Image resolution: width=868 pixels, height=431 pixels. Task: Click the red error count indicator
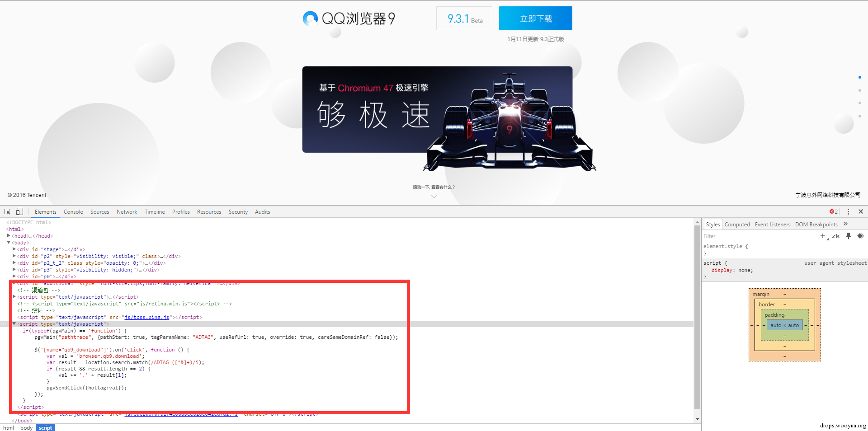click(834, 211)
